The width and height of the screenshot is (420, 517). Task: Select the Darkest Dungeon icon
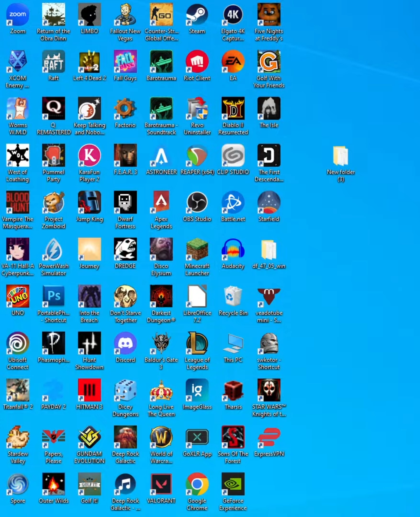[161, 296]
